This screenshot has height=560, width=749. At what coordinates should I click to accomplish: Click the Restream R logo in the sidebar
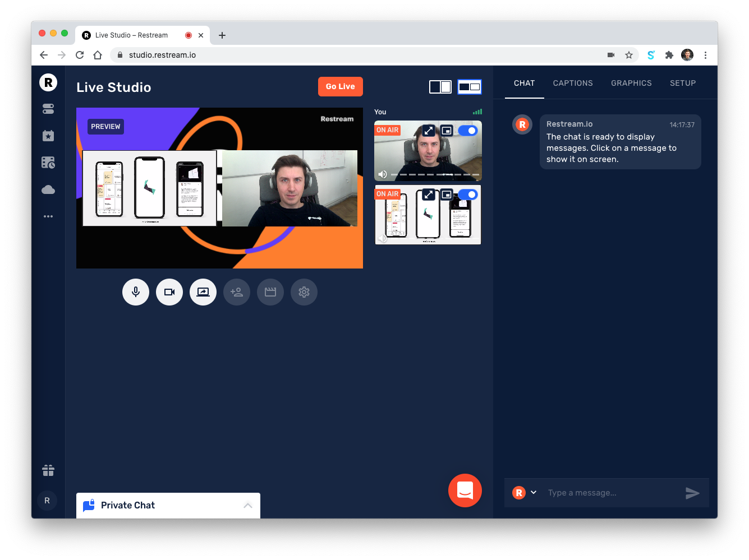[48, 82]
